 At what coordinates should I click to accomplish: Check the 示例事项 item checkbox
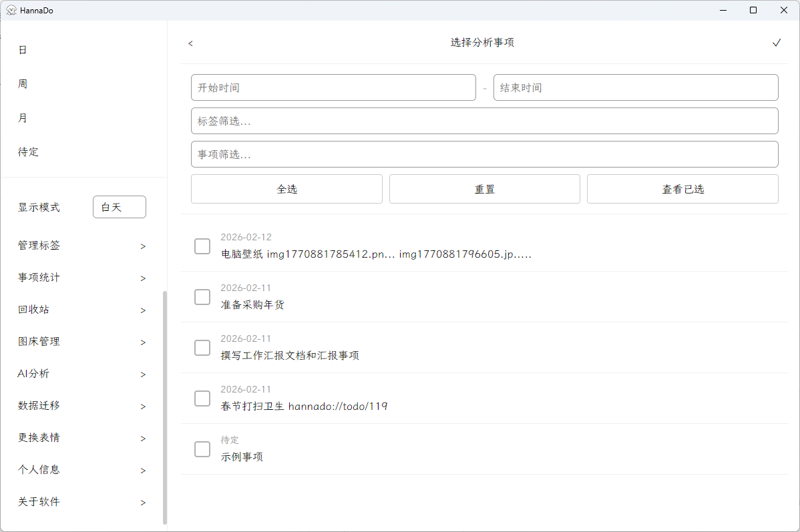202,449
